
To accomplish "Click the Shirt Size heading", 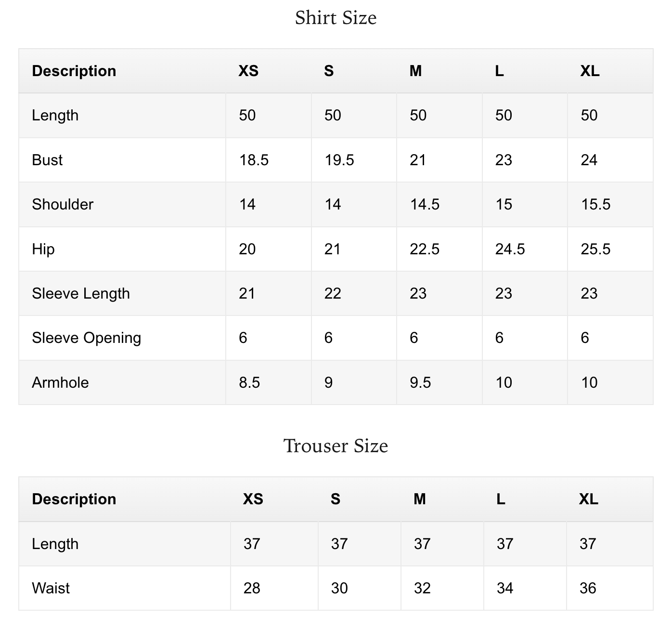I will click(336, 18).
